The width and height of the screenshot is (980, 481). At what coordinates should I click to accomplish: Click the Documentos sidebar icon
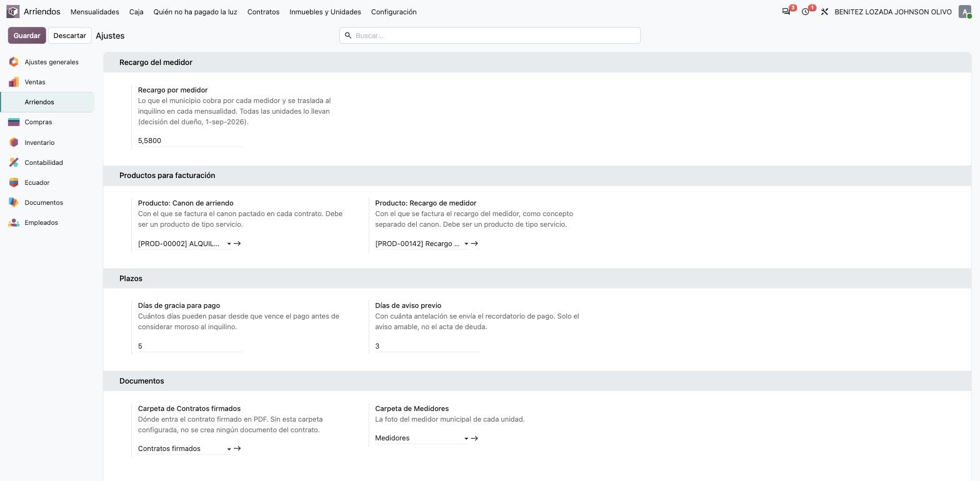[x=14, y=202]
